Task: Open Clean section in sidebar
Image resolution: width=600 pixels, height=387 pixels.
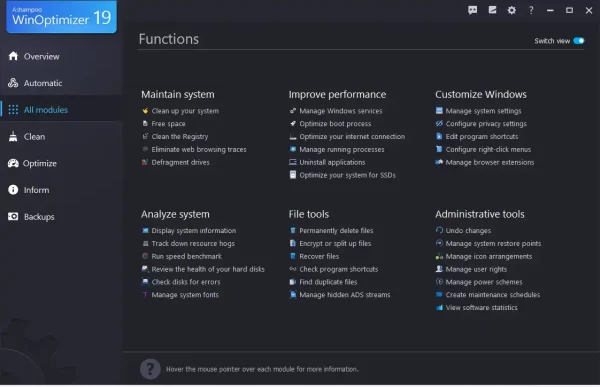Action: 61,137
